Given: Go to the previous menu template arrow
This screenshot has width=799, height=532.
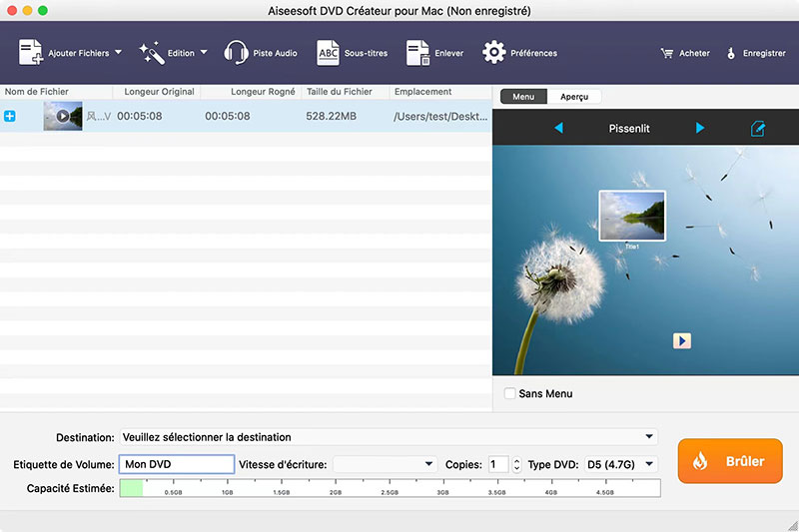Looking at the screenshot, I should (558, 129).
